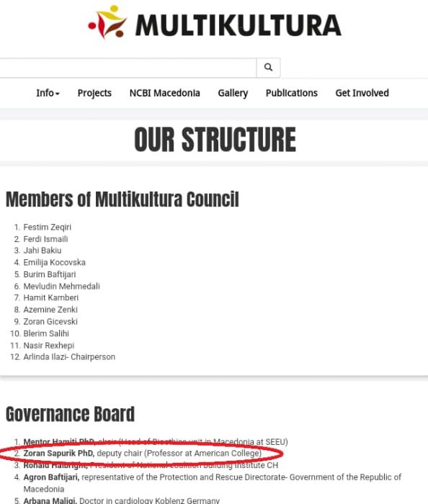This screenshot has width=428, height=504.
Task: Click Emilija Kocovska council member
Action: [x=54, y=263]
